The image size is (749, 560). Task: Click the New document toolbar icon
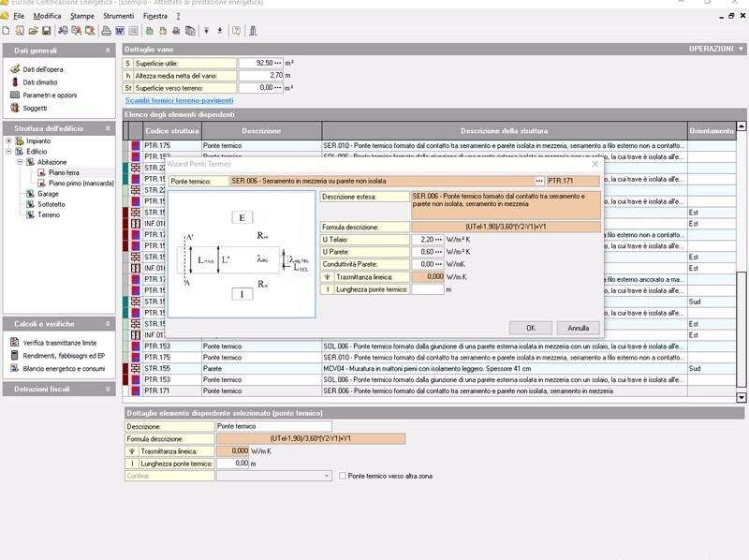[7, 31]
